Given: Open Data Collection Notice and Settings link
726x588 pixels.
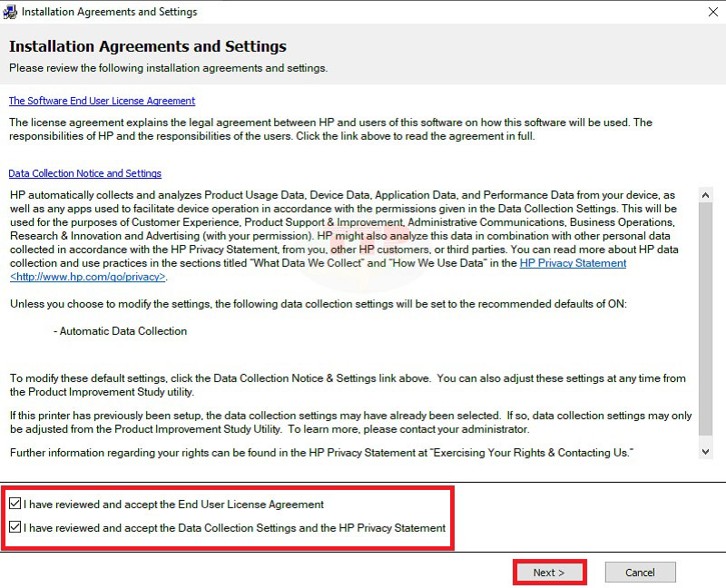Looking at the screenshot, I should [x=84, y=173].
